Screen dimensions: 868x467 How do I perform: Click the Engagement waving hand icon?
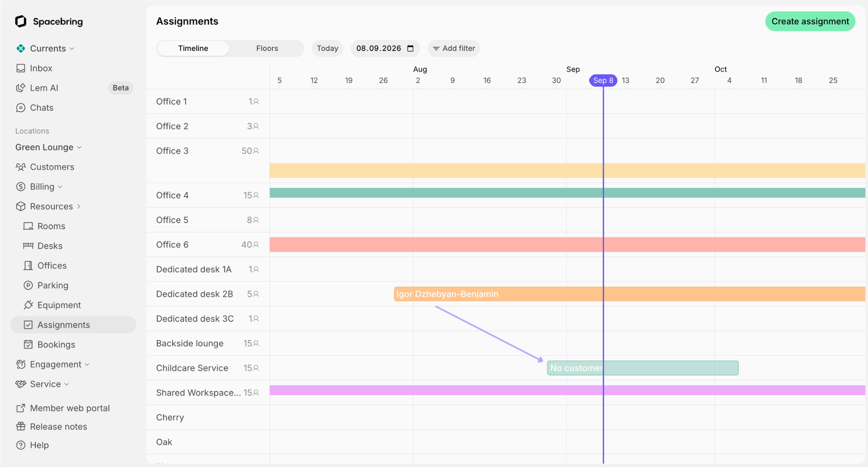point(21,364)
